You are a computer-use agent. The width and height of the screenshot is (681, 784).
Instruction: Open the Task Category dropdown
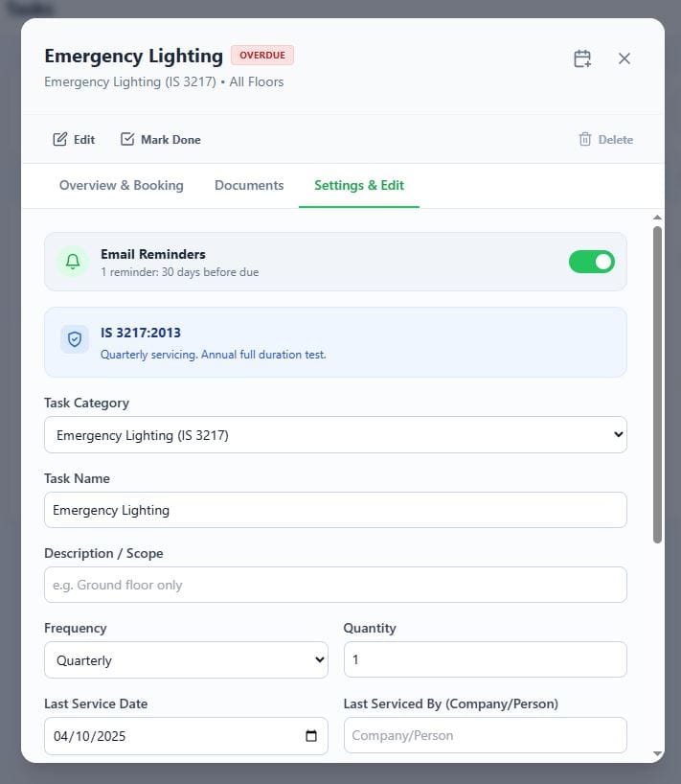(335, 435)
